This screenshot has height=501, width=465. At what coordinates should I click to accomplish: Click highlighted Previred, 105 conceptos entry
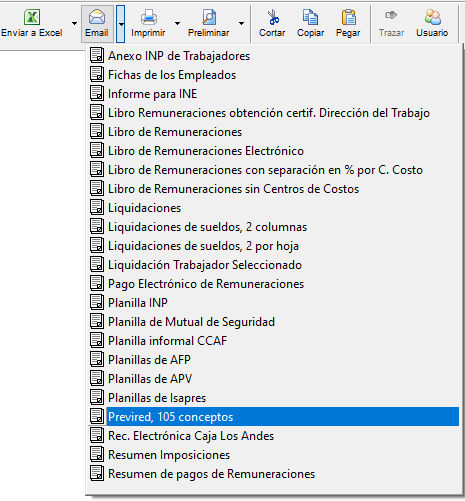click(273, 417)
